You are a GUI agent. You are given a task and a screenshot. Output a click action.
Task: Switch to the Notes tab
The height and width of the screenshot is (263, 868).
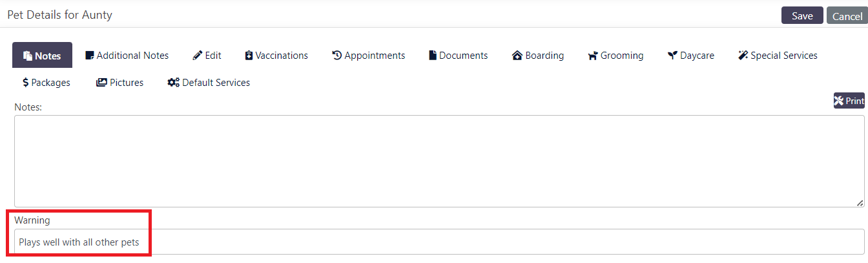[42, 56]
